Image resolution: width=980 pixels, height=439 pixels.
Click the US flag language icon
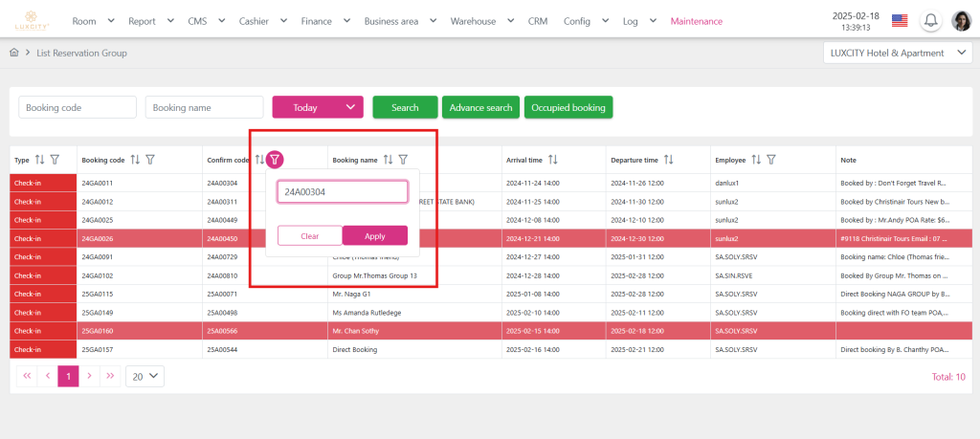tap(899, 21)
